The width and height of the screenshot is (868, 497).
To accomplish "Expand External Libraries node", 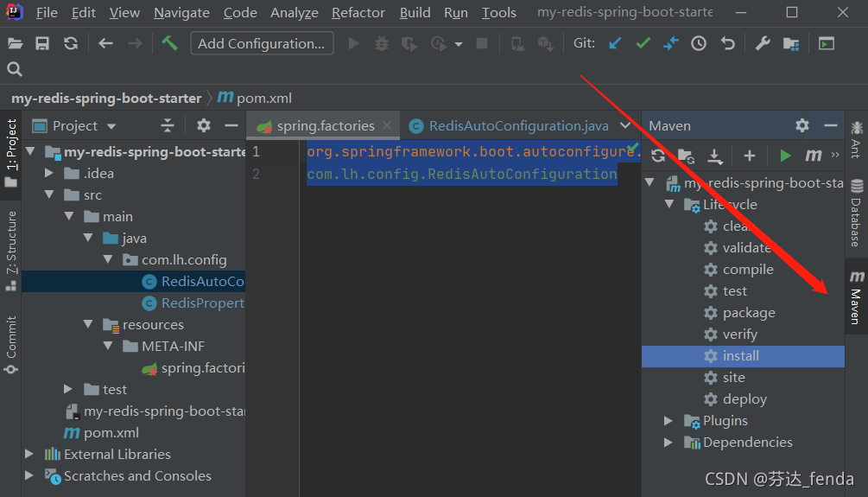I will click(29, 454).
